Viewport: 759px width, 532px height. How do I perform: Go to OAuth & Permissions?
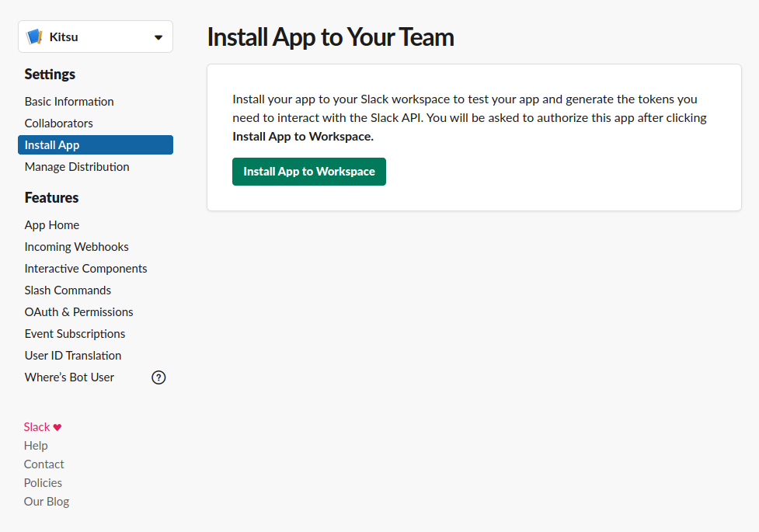78,311
